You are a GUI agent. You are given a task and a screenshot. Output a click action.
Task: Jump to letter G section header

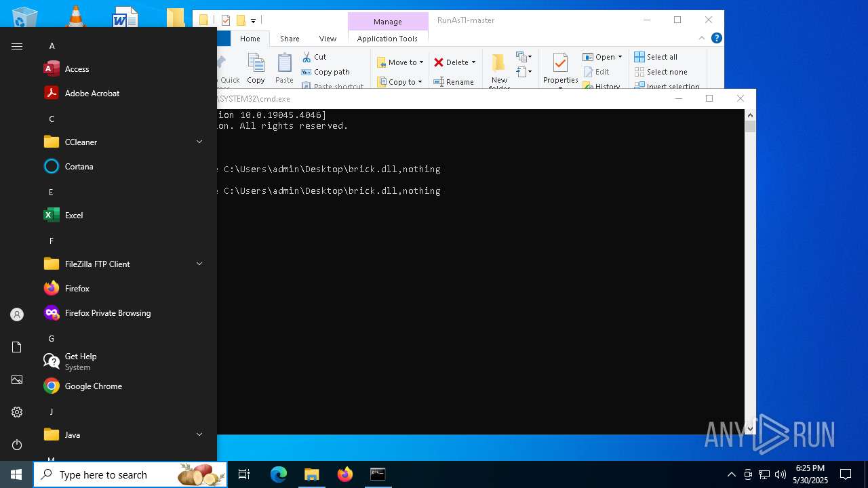[x=52, y=338]
